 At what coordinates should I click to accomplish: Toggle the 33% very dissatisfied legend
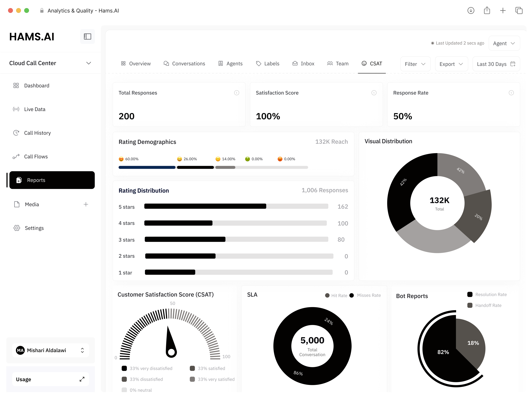[x=147, y=368]
